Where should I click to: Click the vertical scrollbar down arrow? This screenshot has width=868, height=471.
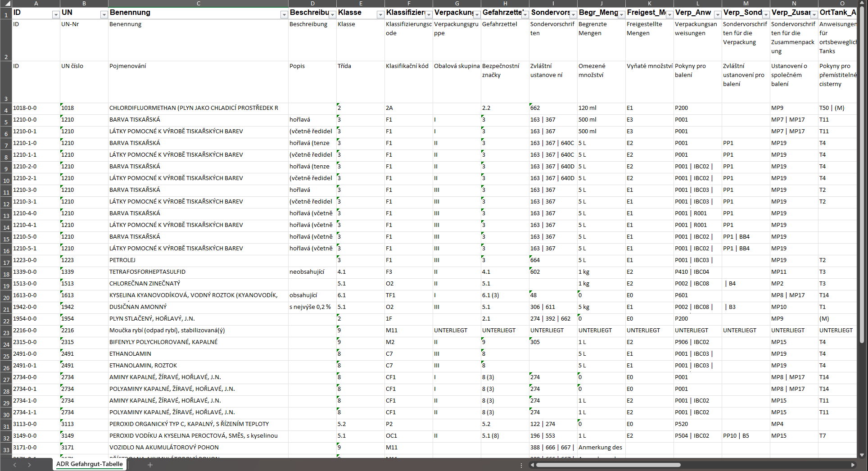[x=862, y=455]
